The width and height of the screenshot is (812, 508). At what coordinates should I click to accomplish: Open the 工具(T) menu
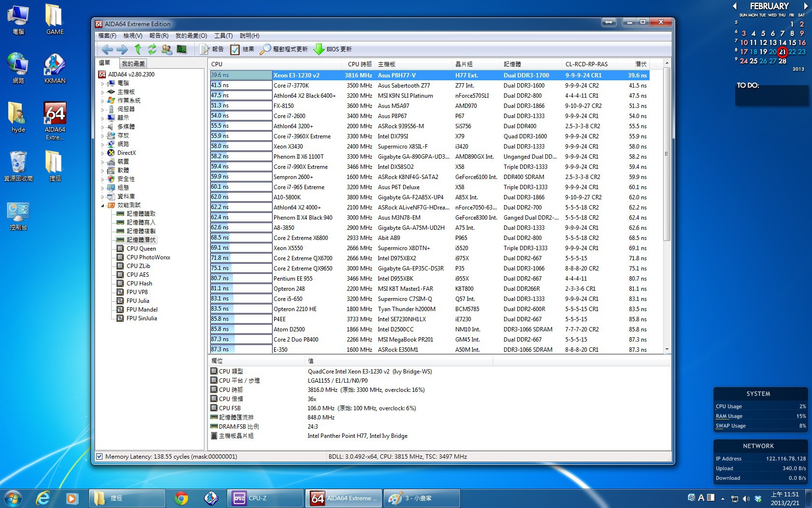[x=223, y=36]
